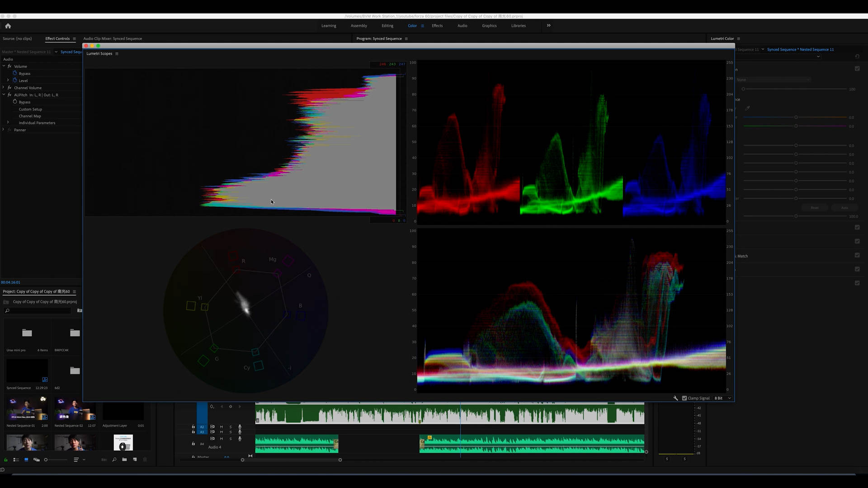Switch project panel to icon view

(x=26, y=460)
